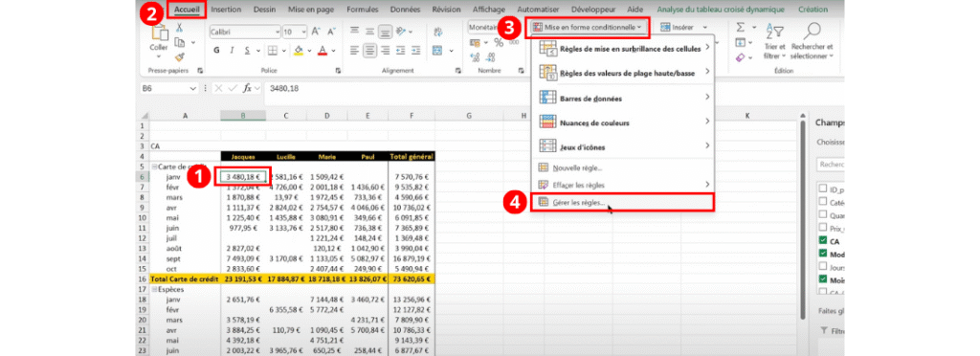Image resolution: width=980 pixels, height=356 pixels.
Task: Collapse the Carte de crédit group
Action: 154,167
